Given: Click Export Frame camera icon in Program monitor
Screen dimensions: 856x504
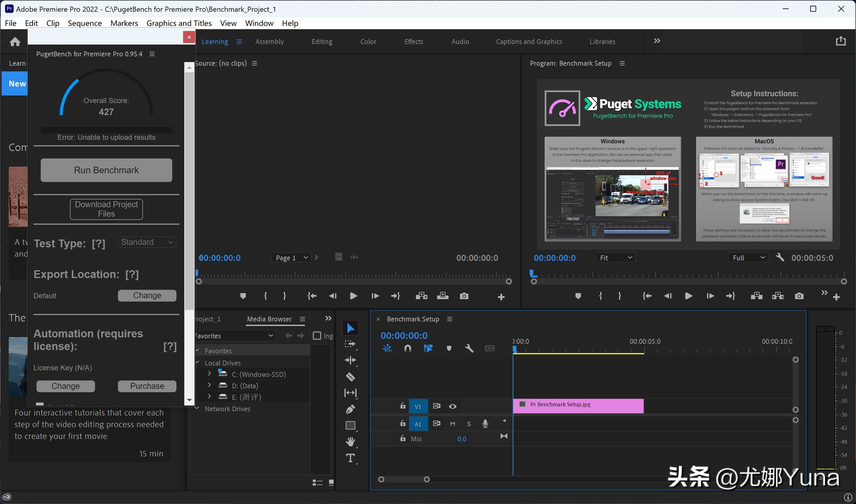Looking at the screenshot, I should [x=799, y=296].
